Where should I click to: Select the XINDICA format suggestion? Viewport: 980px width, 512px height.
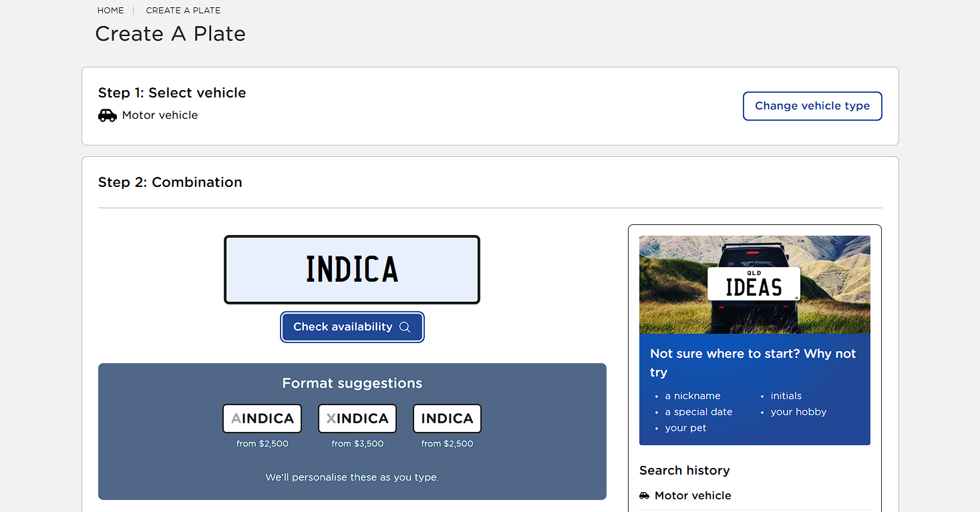(x=357, y=419)
